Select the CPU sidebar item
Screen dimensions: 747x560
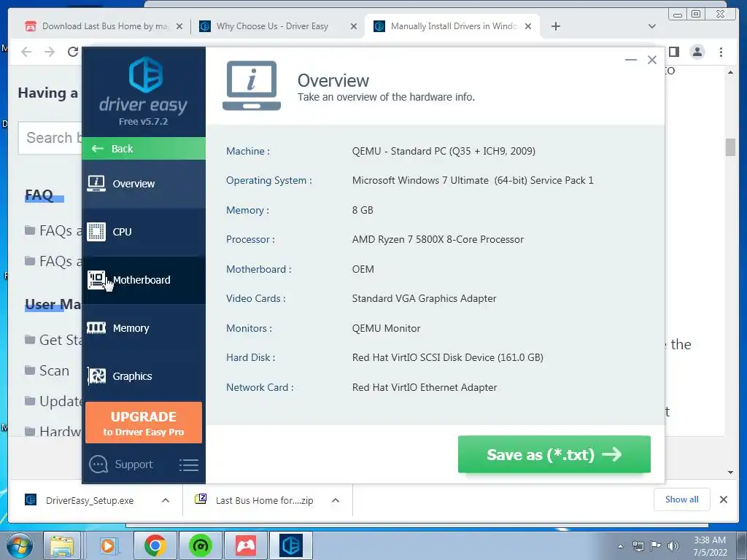coord(144,232)
